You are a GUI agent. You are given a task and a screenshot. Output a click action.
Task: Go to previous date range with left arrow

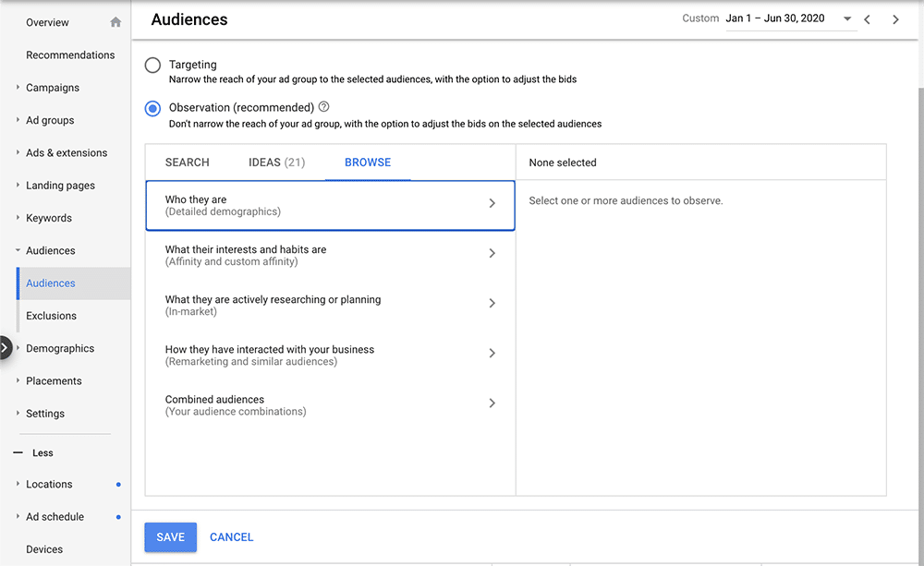click(869, 18)
